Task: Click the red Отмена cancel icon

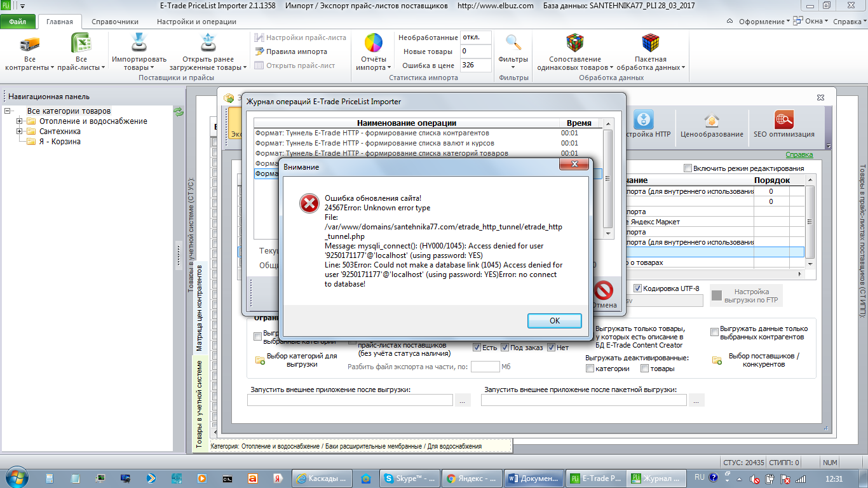Action: pos(604,291)
